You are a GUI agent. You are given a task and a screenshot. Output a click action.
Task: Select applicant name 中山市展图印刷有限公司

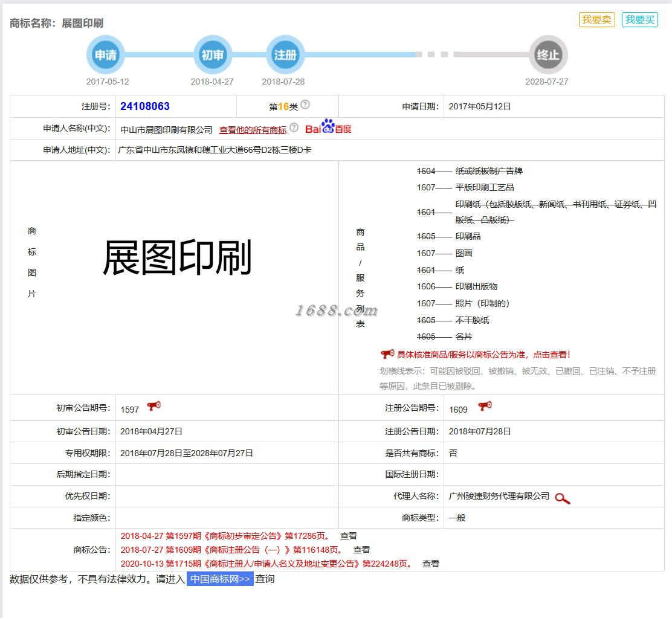point(166,130)
